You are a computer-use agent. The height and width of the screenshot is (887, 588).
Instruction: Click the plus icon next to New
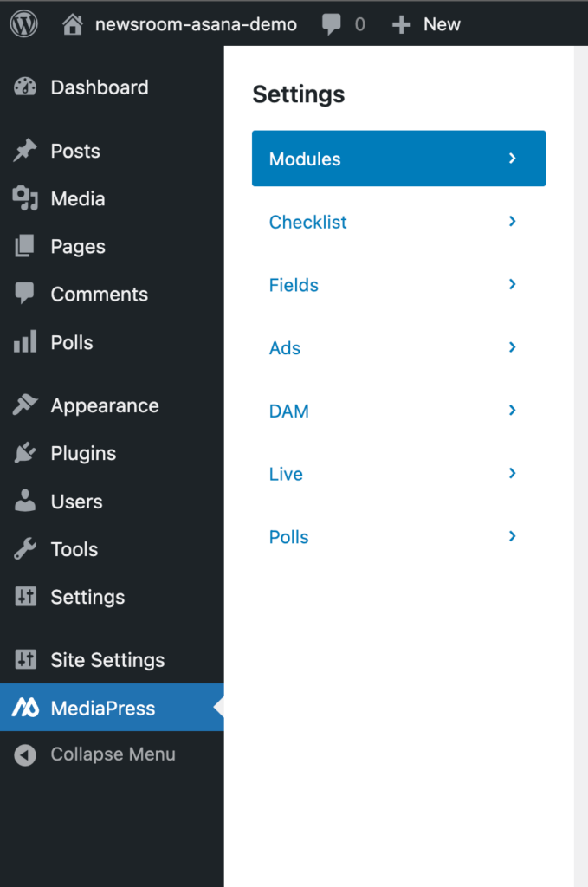point(401,24)
